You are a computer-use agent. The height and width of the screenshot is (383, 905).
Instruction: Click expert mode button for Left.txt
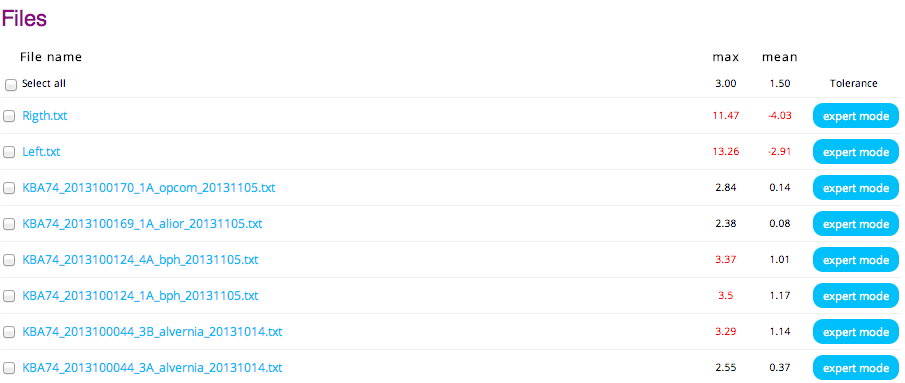[856, 152]
